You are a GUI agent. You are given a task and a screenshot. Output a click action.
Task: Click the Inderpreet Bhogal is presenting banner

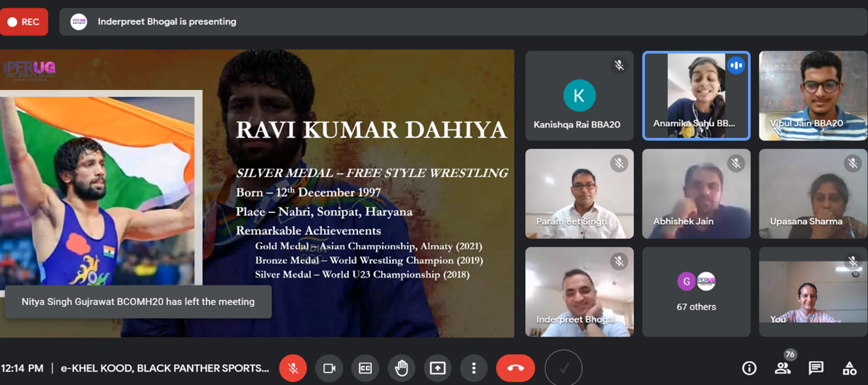167,22
